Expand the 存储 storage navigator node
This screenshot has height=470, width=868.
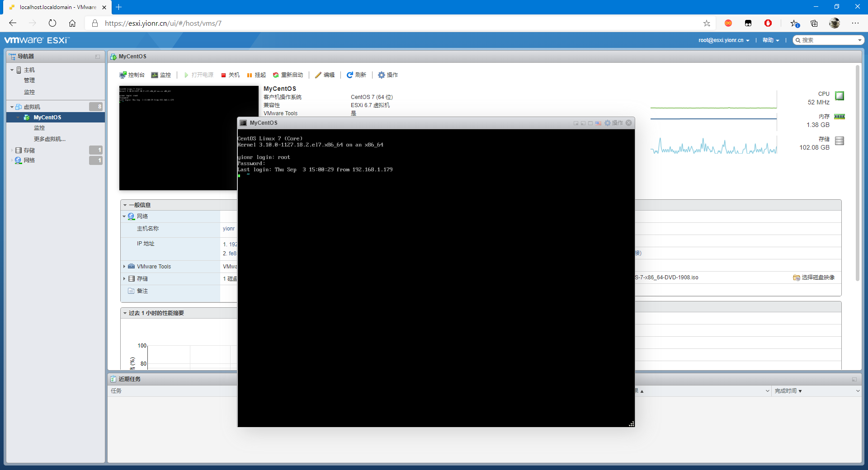click(12, 150)
